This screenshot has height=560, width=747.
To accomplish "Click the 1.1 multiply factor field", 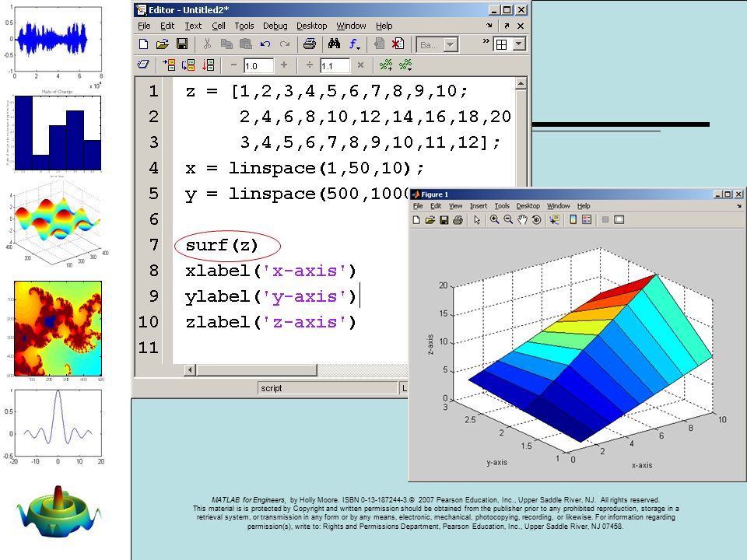I will tap(335, 65).
